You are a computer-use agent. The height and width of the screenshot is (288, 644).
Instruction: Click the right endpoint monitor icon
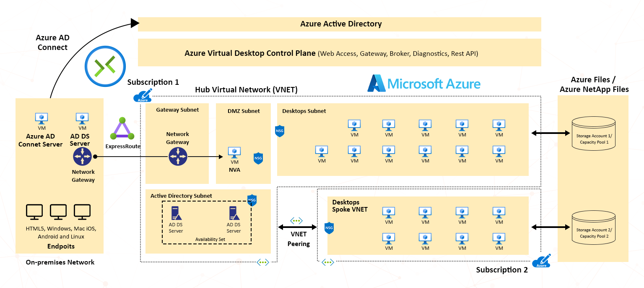pos(82,212)
